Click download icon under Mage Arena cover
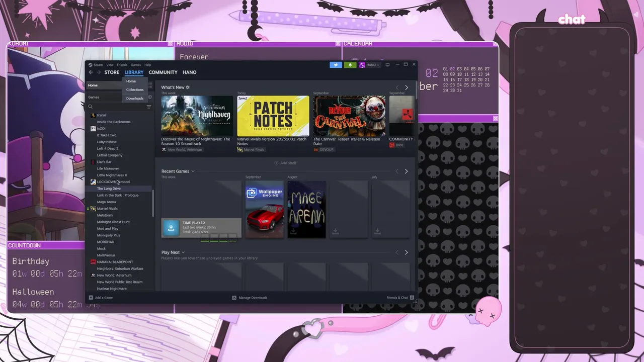Image resolution: width=644 pixels, height=362 pixels. [293, 231]
